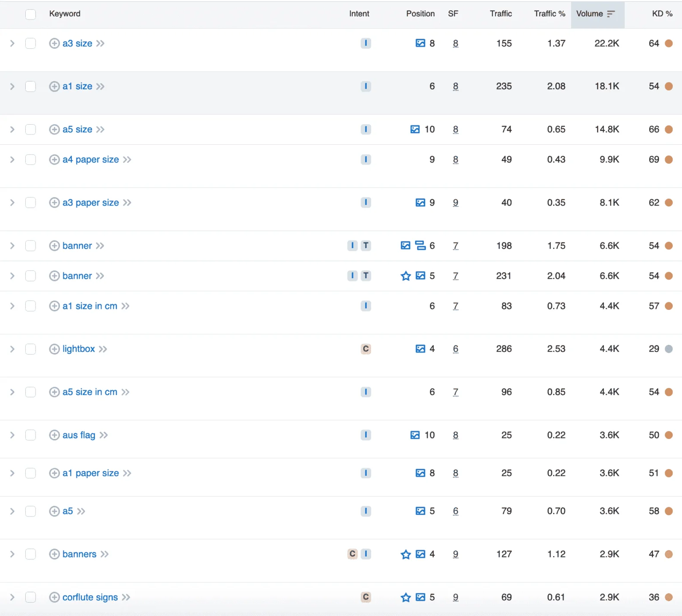Tick the checkbox for a1 size row
The width and height of the screenshot is (682, 616).
(x=31, y=87)
